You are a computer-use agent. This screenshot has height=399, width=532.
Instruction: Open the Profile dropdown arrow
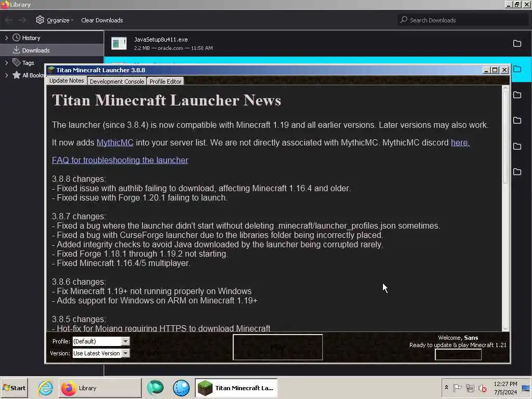[x=126, y=341]
